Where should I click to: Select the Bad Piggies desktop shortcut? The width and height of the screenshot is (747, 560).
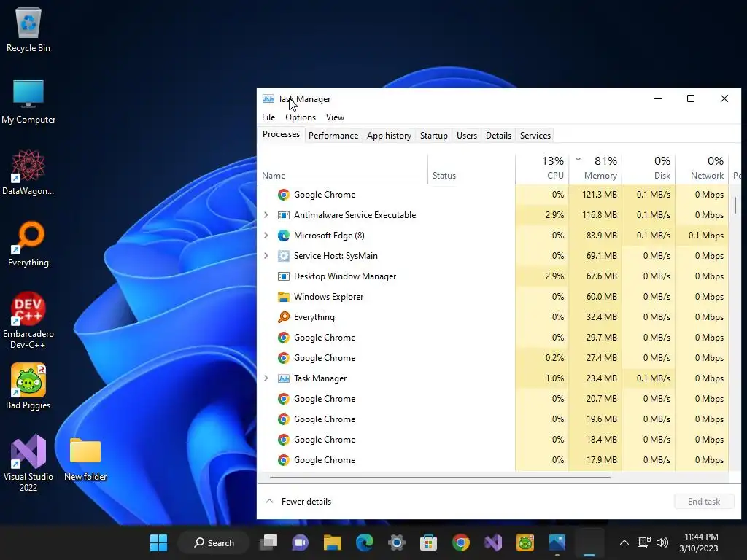click(28, 386)
